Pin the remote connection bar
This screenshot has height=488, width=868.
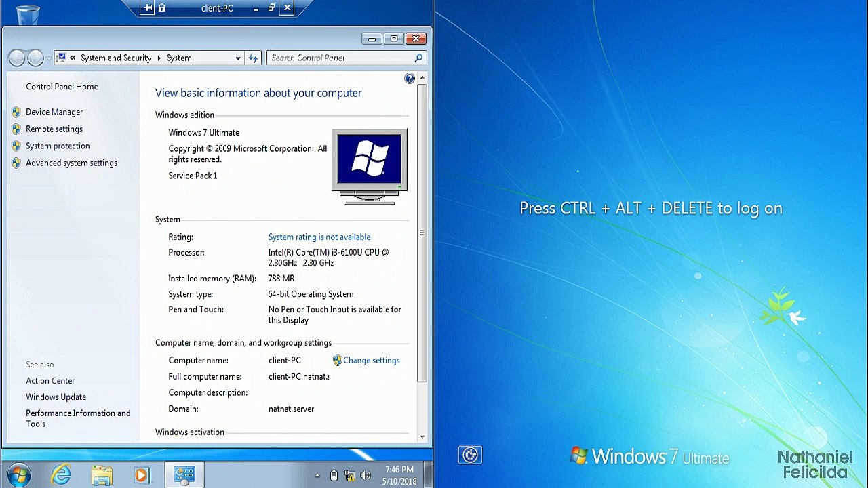tap(148, 8)
